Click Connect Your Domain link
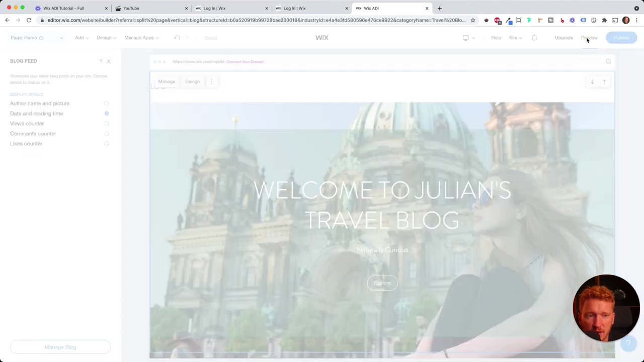Image resolution: width=644 pixels, height=362 pixels. [x=245, y=62]
